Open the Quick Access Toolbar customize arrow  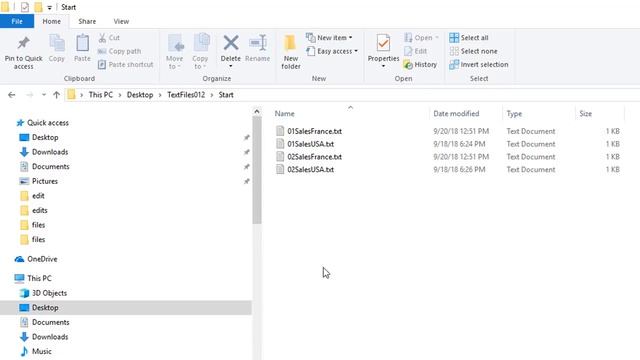click(49, 7)
